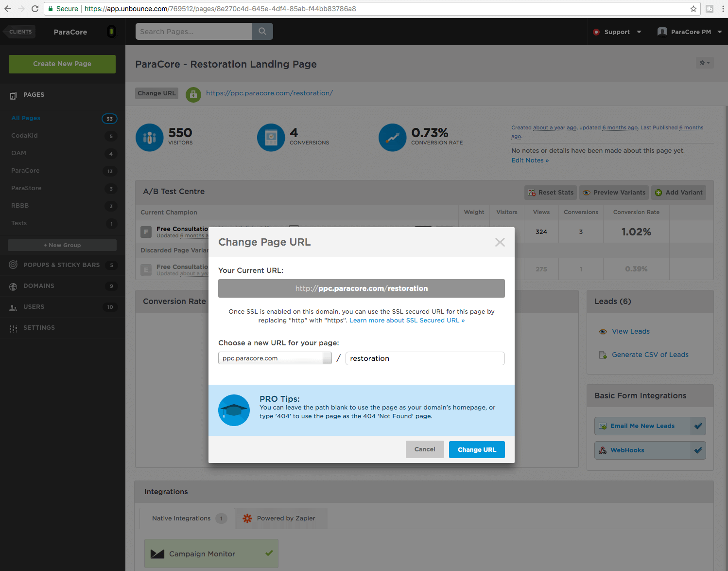The height and width of the screenshot is (571, 728).
Task: Click the + New Group button
Action: (62, 245)
